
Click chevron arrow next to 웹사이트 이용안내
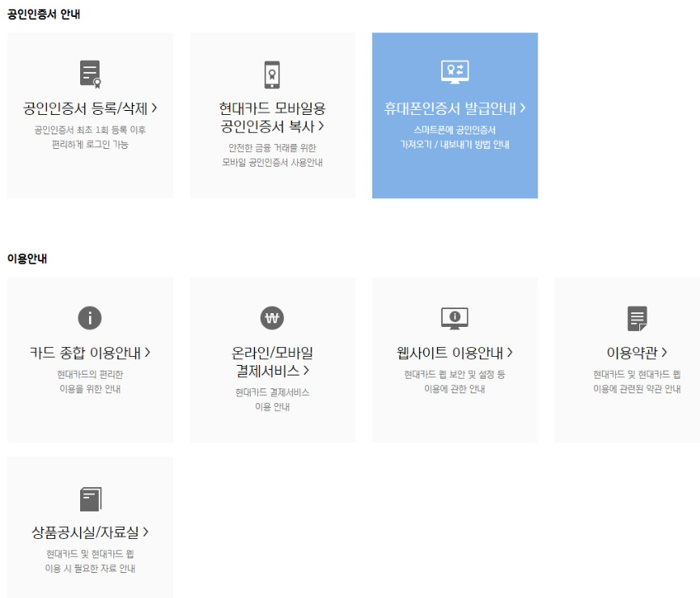coord(511,353)
